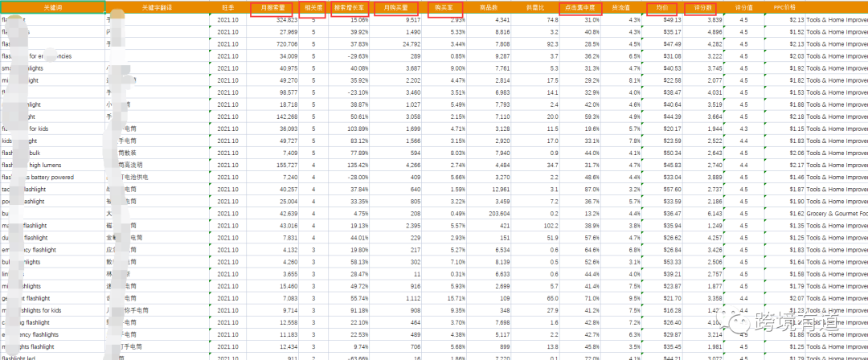Select the Grocery & Gourmet category cell
This screenshot has width=868, height=360.
837,214
